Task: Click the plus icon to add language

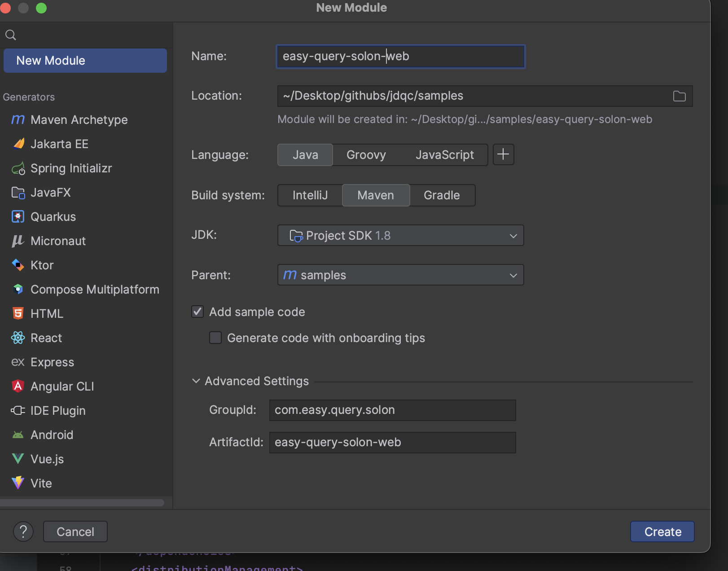Action: coord(503,155)
